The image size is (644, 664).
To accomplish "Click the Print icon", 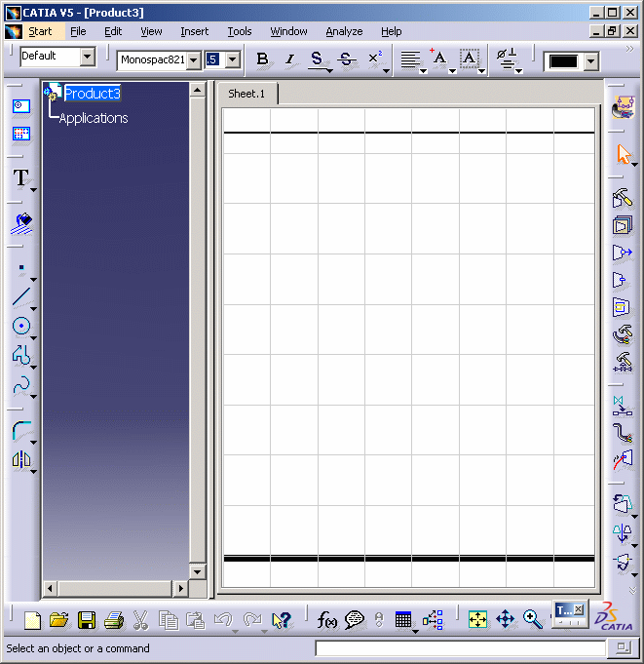I will [114, 620].
